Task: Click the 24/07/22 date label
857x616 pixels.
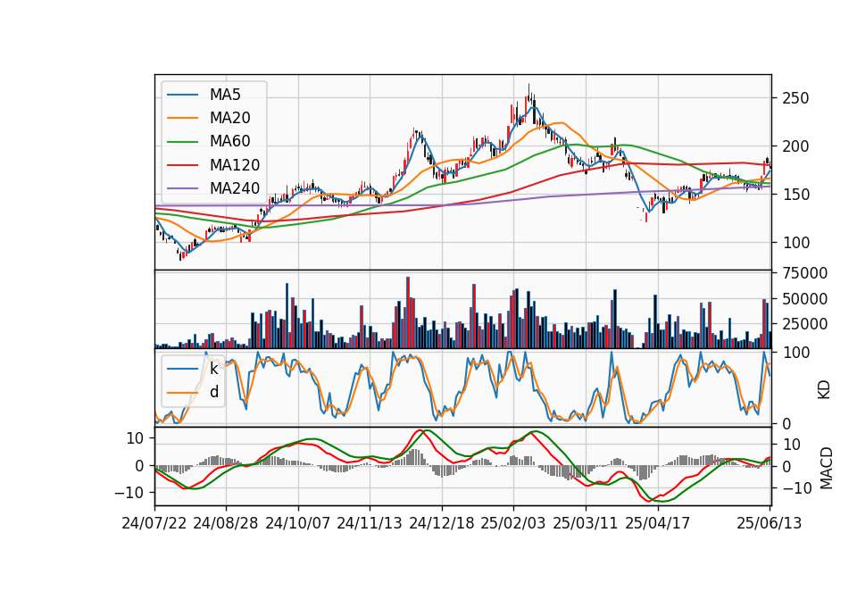Action: point(154,523)
